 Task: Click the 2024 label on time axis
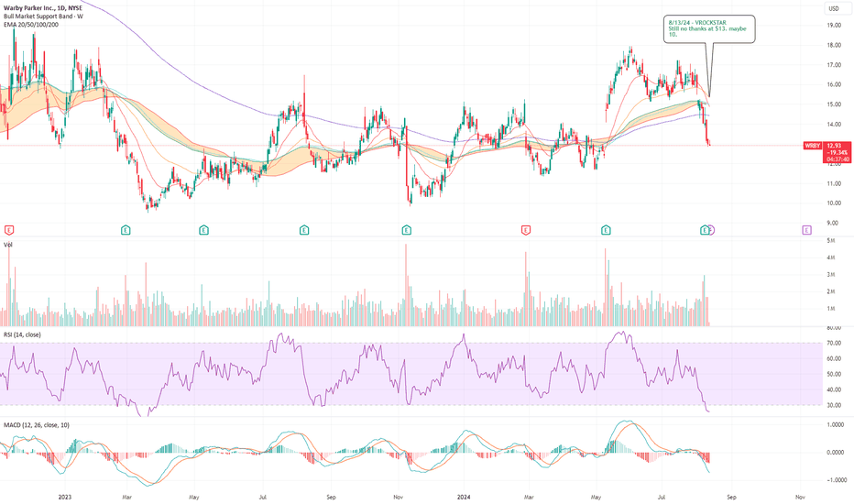coord(464,497)
